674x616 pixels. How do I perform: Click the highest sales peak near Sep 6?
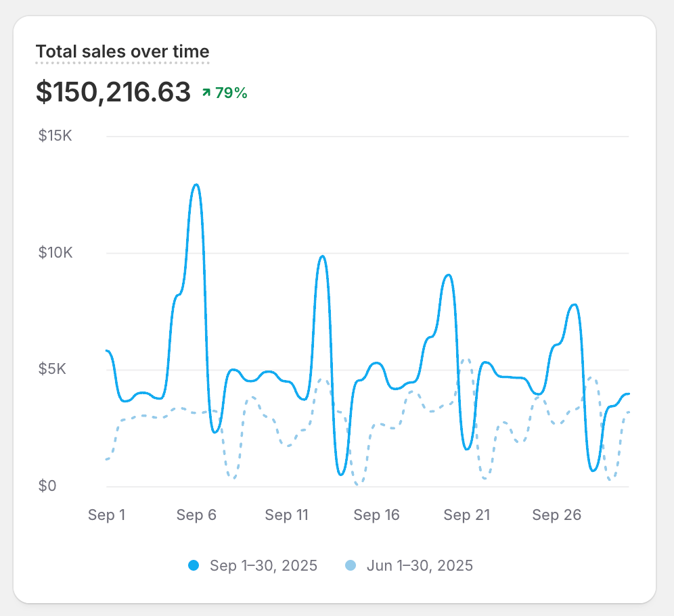196,185
